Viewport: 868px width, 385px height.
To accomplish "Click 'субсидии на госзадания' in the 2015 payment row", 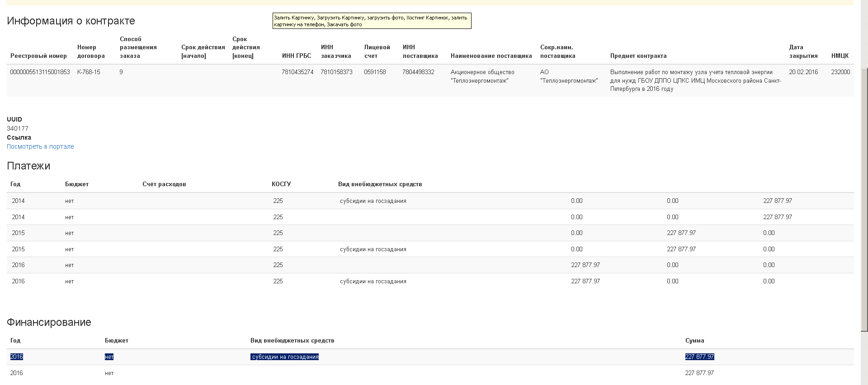I will tap(373, 249).
